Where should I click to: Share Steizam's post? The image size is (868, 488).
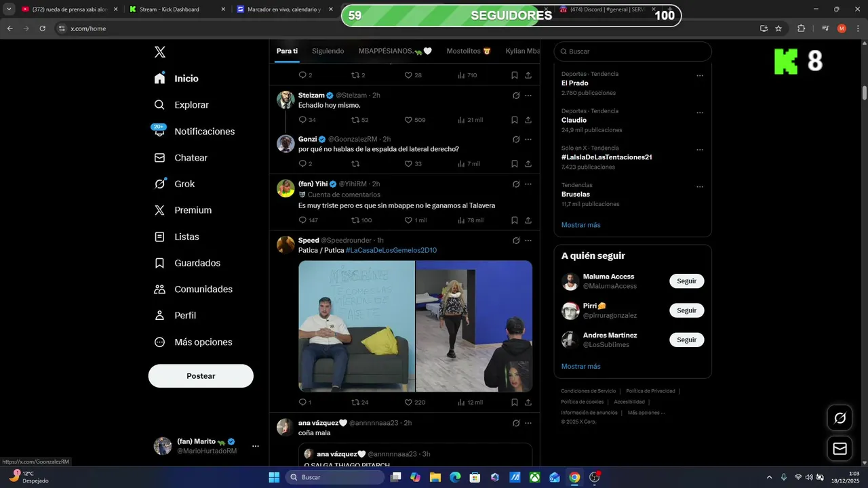(x=528, y=120)
